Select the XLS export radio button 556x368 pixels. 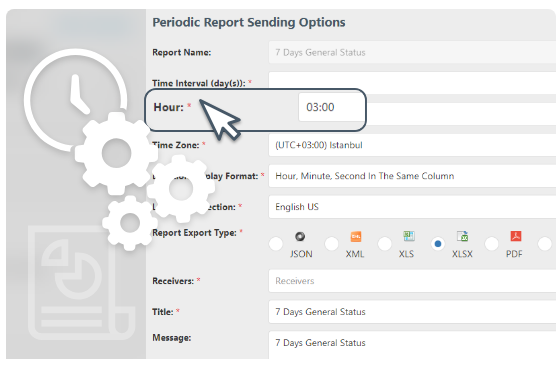click(384, 244)
